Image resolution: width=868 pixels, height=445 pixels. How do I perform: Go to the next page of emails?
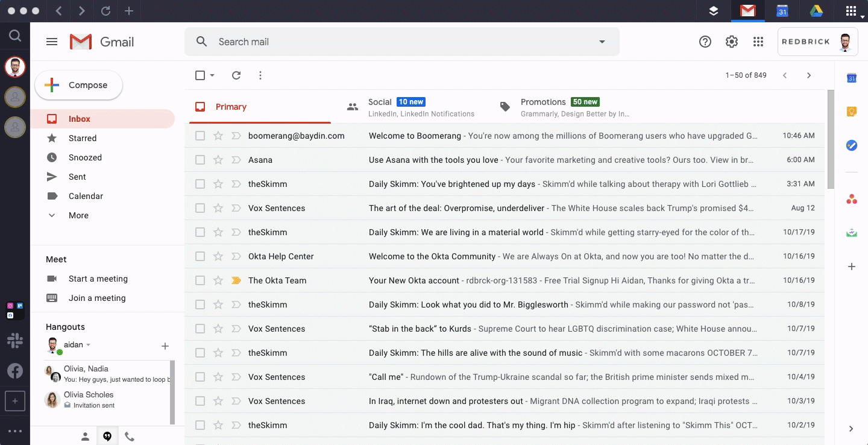tap(809, 75)
